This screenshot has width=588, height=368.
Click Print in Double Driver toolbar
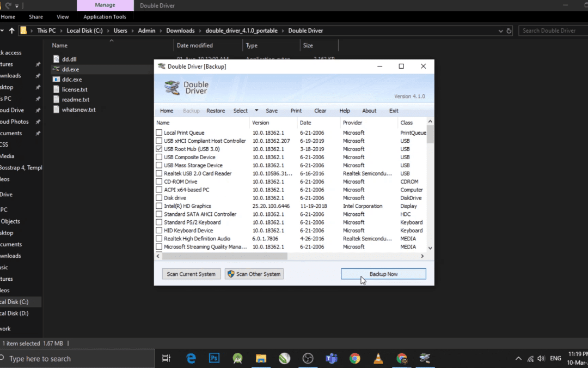pos(296,111)
